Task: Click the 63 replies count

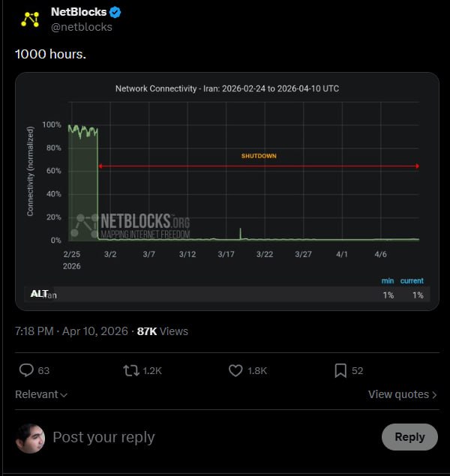Action: [43, 370]
